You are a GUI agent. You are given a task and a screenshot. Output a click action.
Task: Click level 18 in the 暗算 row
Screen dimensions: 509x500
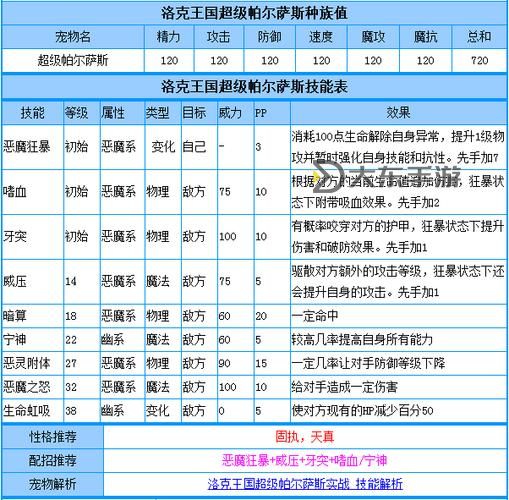pyautogui.click(x=71, y=316)
